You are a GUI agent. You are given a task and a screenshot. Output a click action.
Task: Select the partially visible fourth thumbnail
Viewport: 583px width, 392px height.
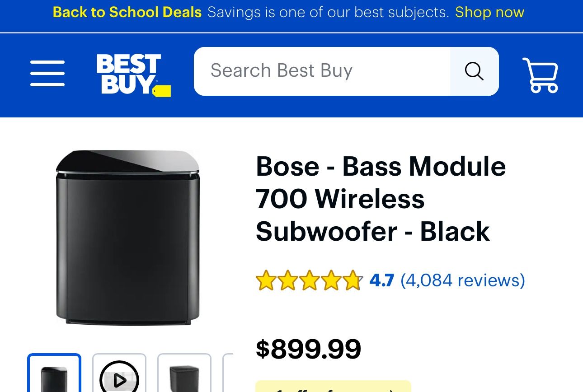click(228, 373)
